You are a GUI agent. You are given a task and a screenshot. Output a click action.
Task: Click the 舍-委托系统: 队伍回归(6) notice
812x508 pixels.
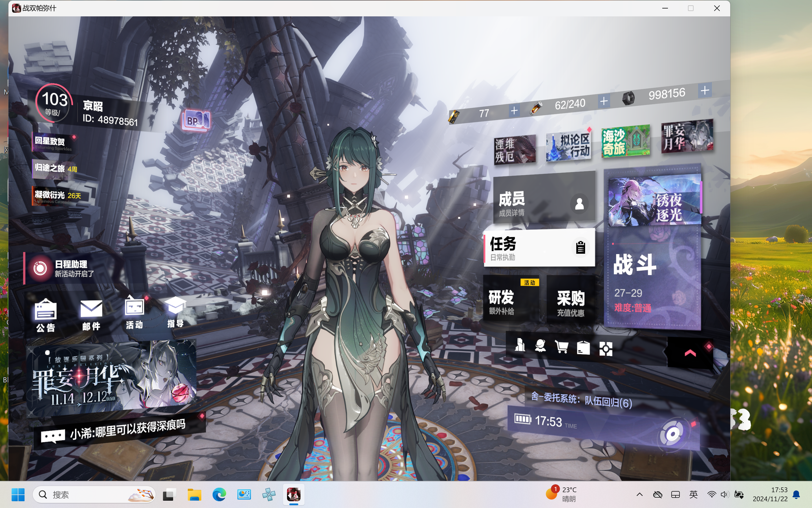tap(581, 400)
